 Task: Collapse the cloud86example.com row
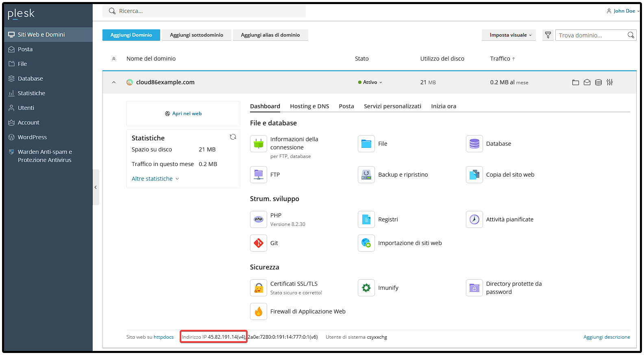click(x=114, y=82)
